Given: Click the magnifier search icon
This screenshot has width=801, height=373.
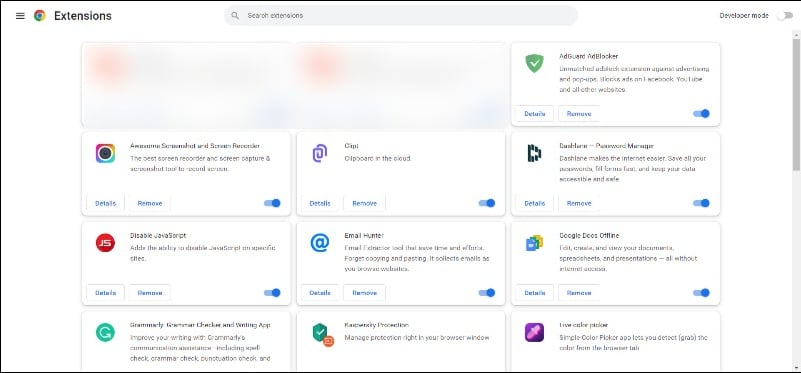Looking at the screenshot, I should (x=235, y=15).
